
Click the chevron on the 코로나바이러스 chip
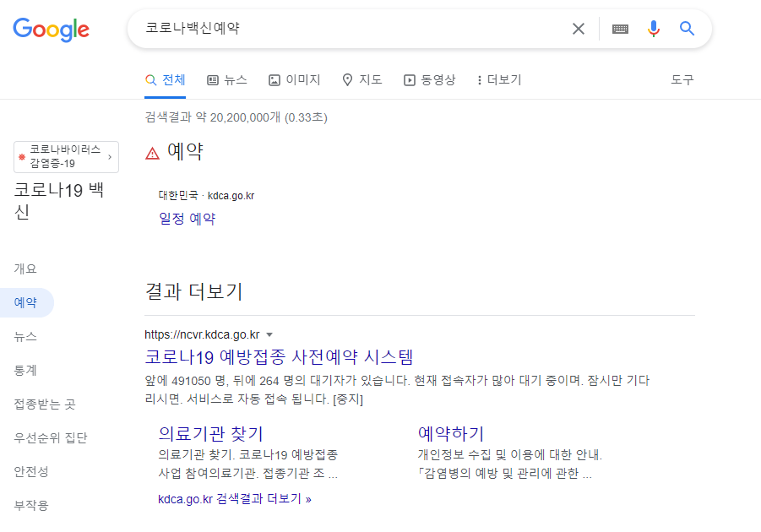pos(110,157)
